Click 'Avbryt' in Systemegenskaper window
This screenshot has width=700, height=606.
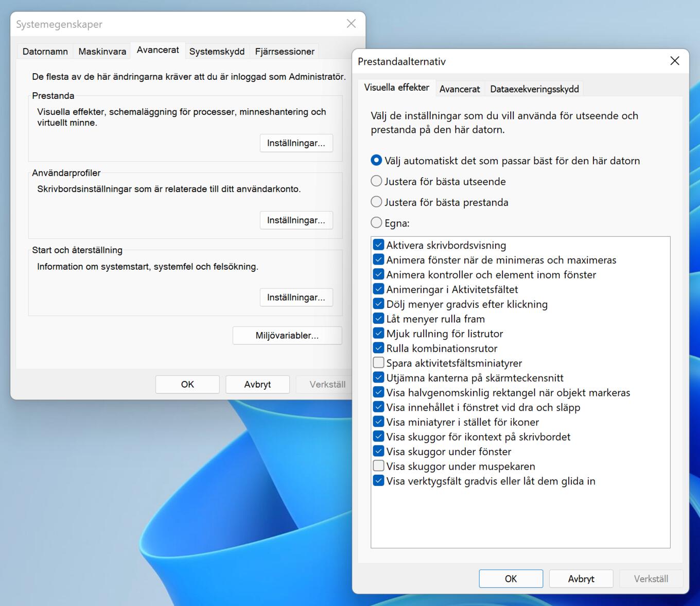257,385
